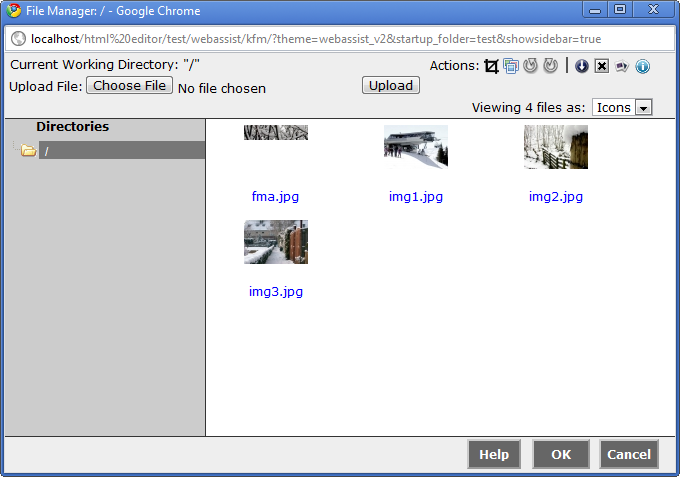Click the blue download arrow icon

tap(582, 66)
